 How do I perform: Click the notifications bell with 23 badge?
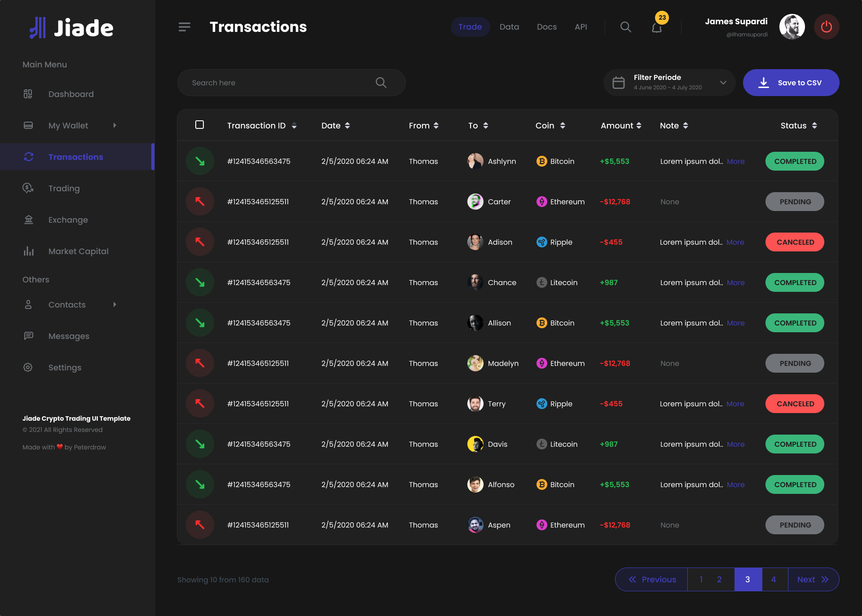click(657, 27)
